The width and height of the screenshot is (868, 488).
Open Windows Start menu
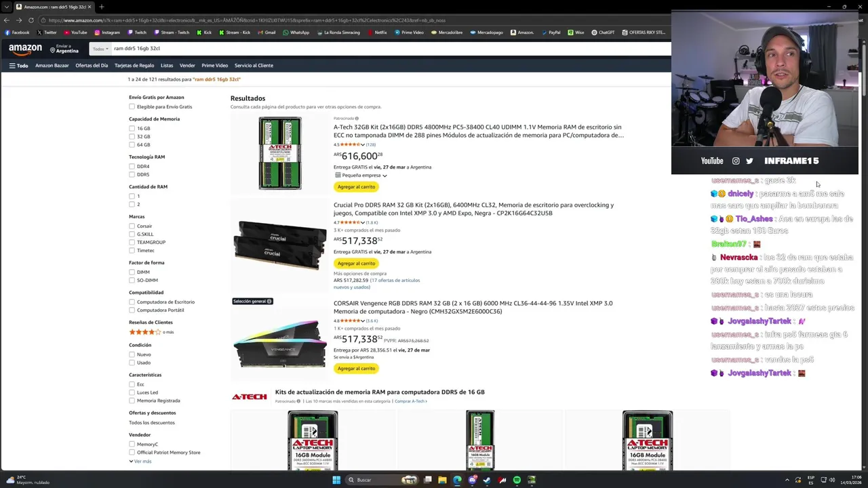click(336, 480)
